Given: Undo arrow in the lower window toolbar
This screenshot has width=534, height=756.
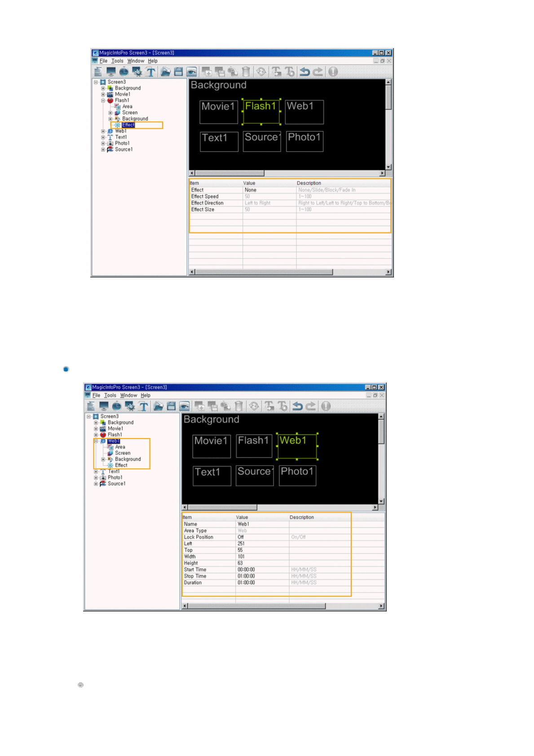Looking at the screenshot, I should (x=297, y=406).
